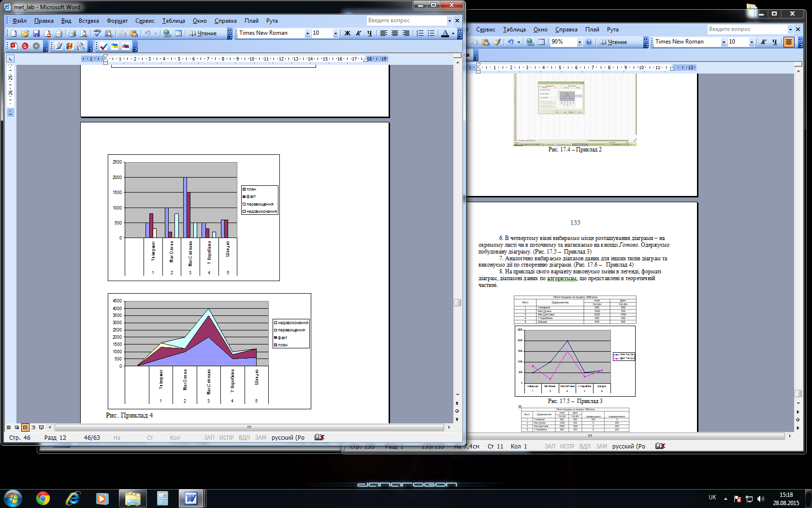
Task: Open font name dropdown in back window
Action: coord(724,42)
